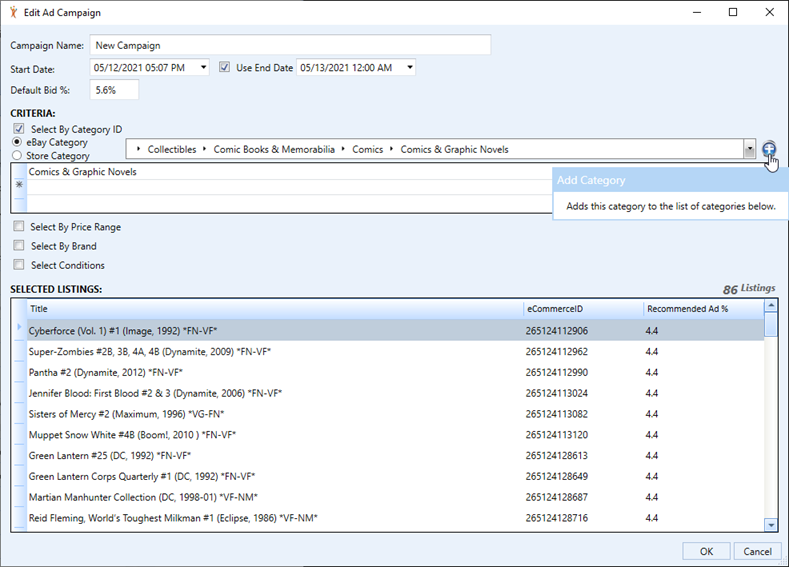This screenshot has width=789, height=567.
Task: Select the eBay Category radio button
Action: pos(17,143)
